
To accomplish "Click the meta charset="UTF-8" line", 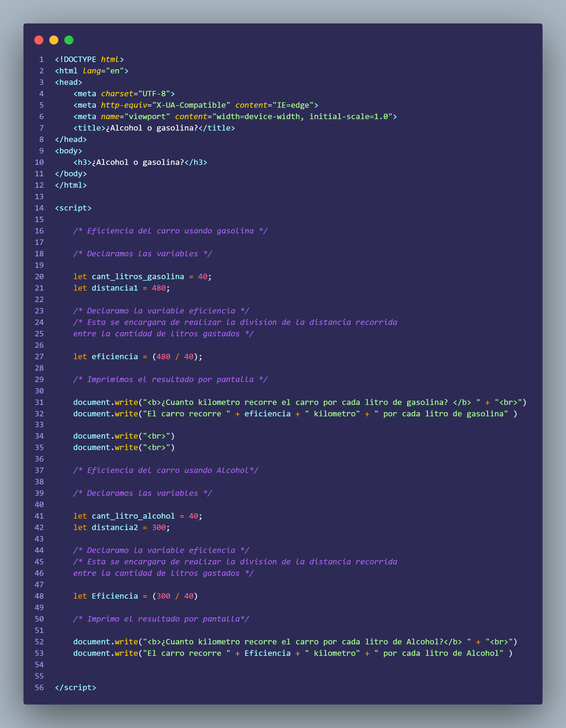I will click(x=124, y=94).
